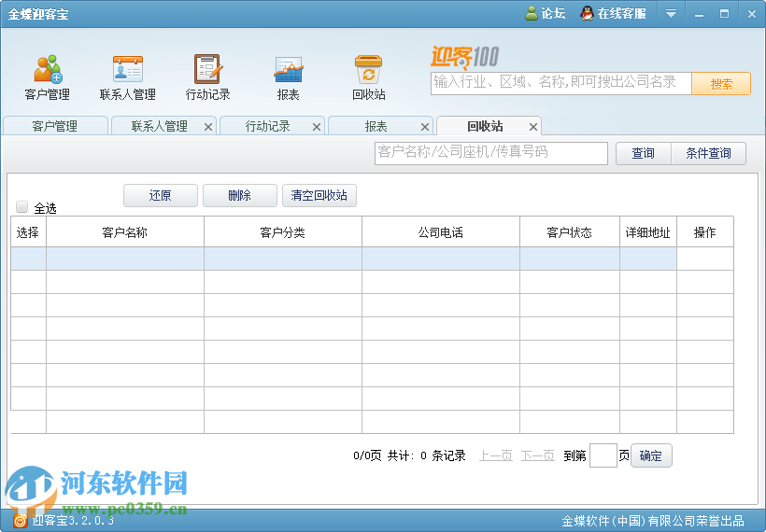Click the 还原 restore button

[161, 196]
